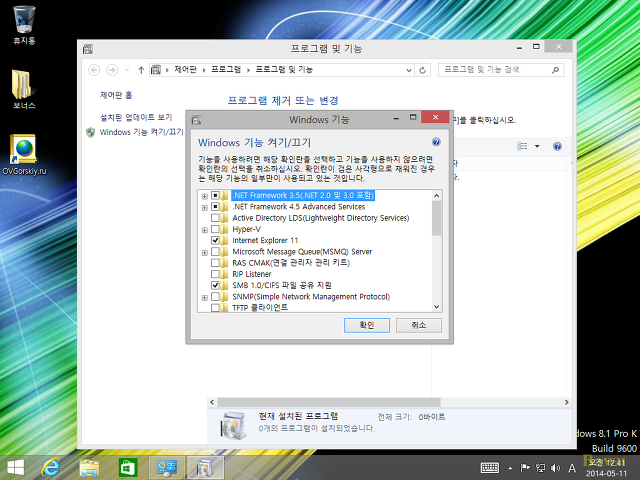Viewport: 640px width, 480px height.
Task: Click Windows 기능 켜기/끄기 sidebar link
Action: 142,132
